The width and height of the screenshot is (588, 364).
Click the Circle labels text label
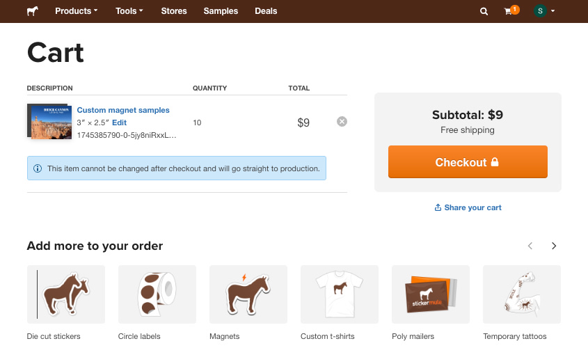[x=139, y=336]
